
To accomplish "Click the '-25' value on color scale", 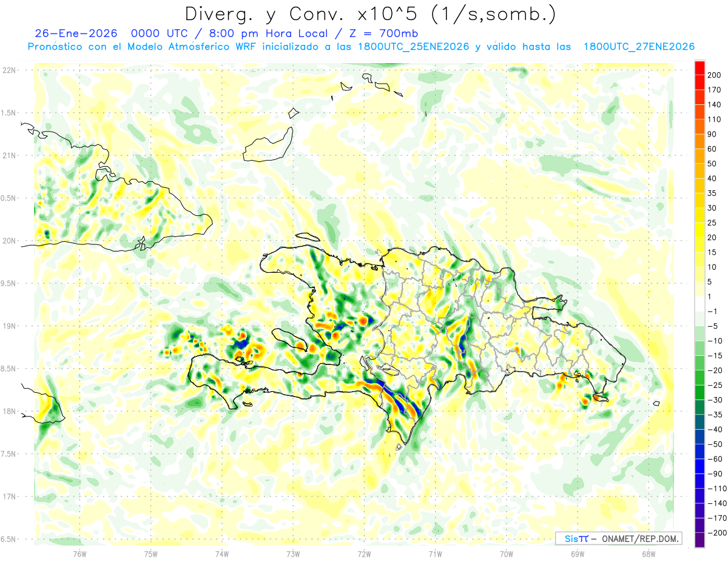I will coord(715,386).
